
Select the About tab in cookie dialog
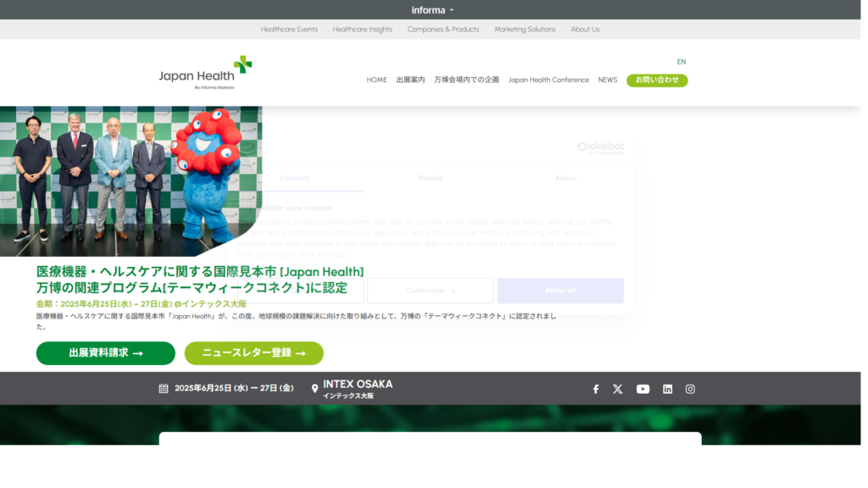565,178
